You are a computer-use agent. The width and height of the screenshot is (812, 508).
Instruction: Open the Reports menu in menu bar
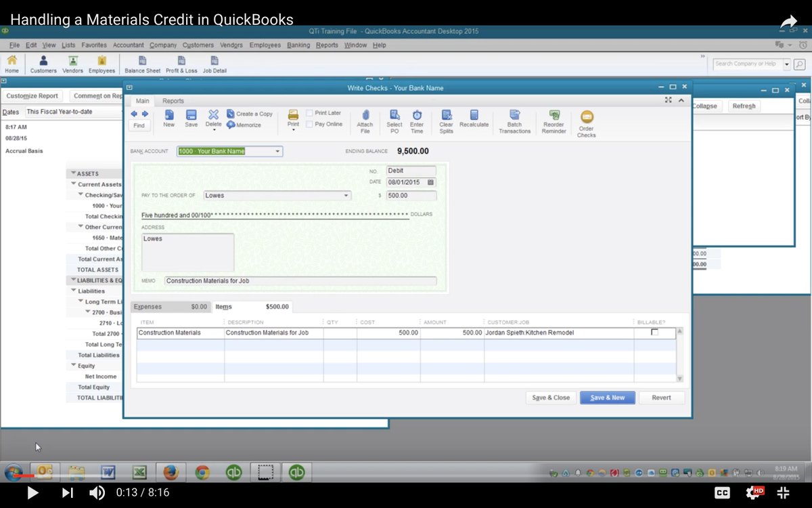(327, 45)
